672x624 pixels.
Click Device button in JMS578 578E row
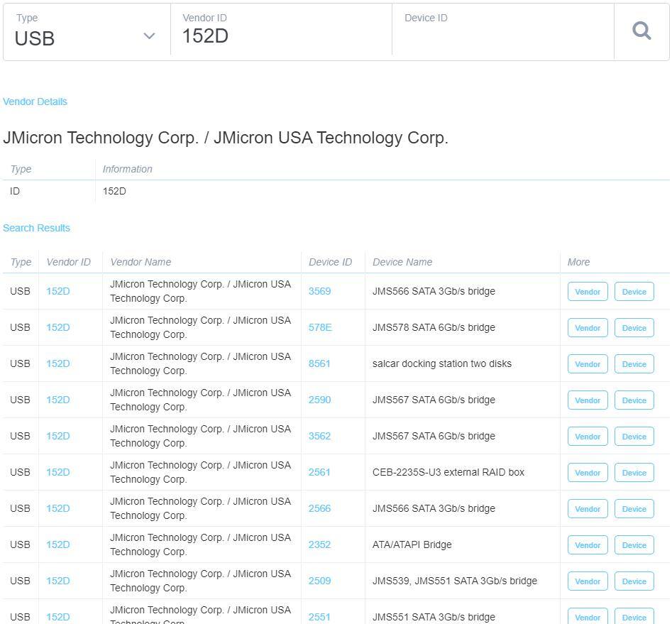pyautogui.click(x=634, y=328)
